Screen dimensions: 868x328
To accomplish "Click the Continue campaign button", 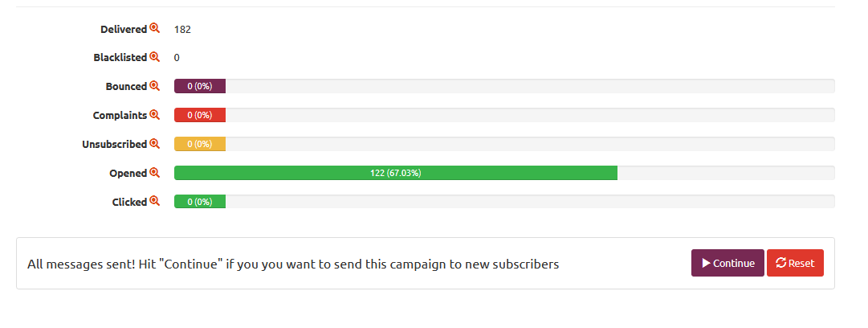I will pyautogui.click(x=727, y=263).
